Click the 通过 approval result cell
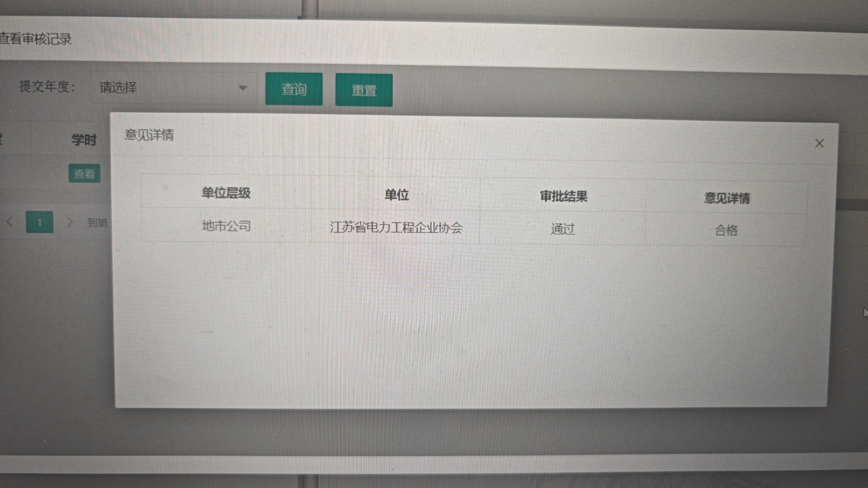Image resolution: width=868 pixels, height=488 pixels. tap(562, 229)
